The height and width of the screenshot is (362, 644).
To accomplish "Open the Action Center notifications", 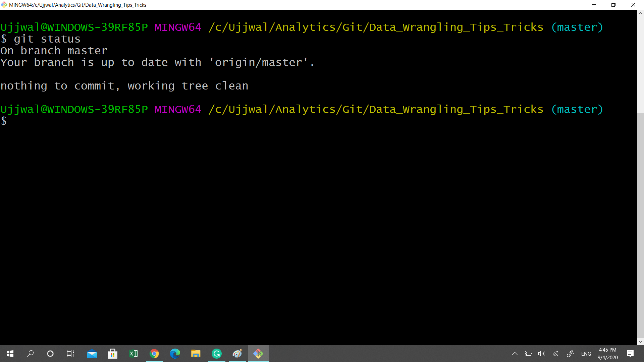I will click(x=630, y=354).
